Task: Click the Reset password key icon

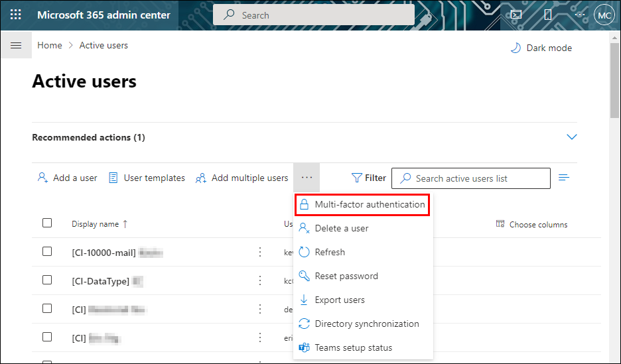Action: [304, 276]
